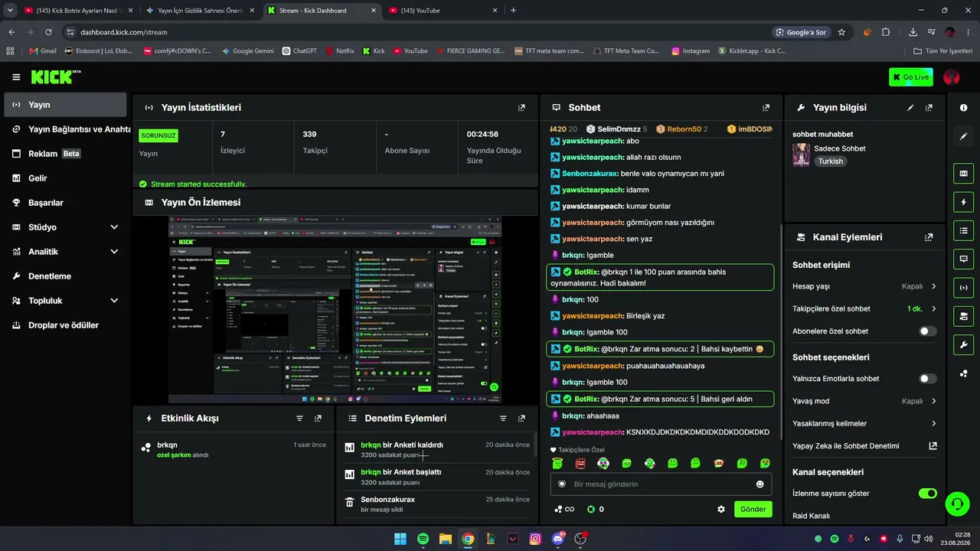The image size is (980, 551).
Task: Toggle the lightning activity icon in right rail
Action: tap(963, 202)
